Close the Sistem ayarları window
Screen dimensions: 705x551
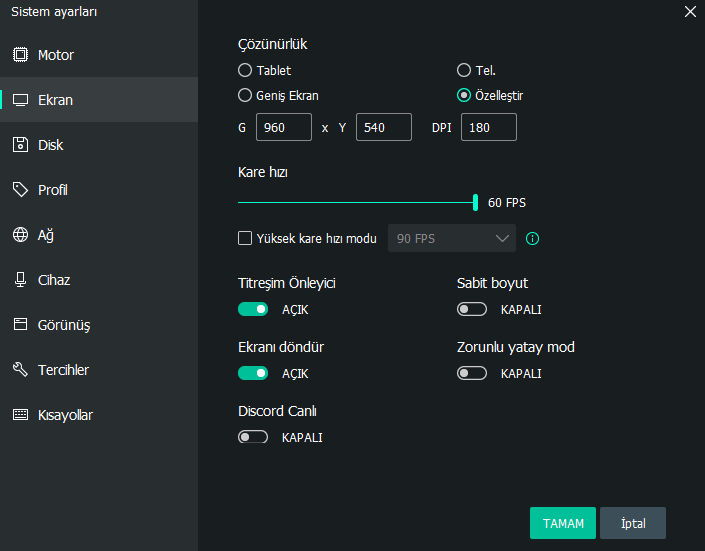point(690,12)
